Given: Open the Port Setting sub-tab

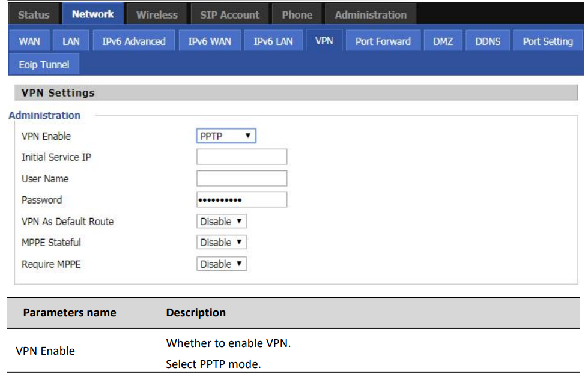Looking at the screenshot, I should (548, 41).
